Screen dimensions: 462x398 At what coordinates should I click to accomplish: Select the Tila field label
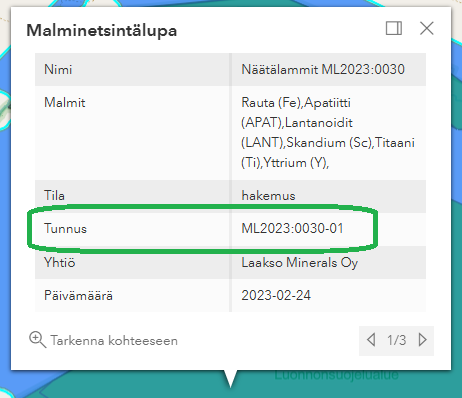tap(54, 195)
